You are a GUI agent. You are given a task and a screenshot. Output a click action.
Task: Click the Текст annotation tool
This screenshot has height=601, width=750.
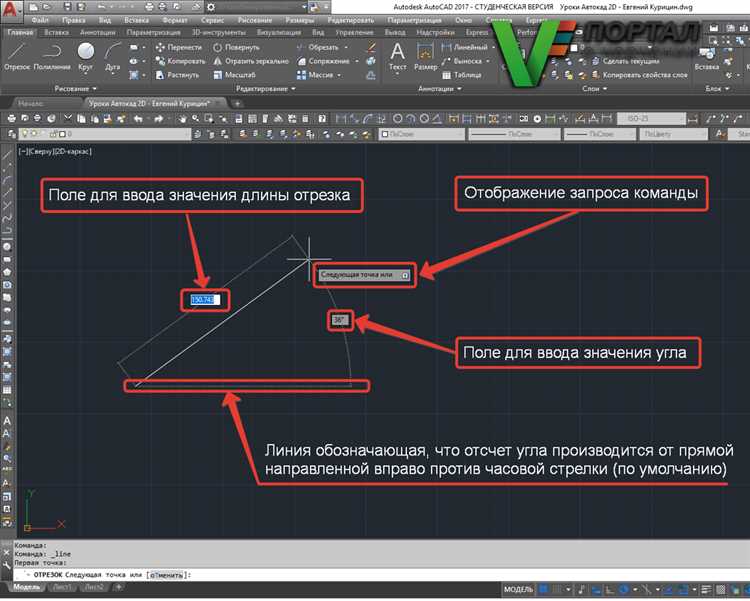click(397, 56)
